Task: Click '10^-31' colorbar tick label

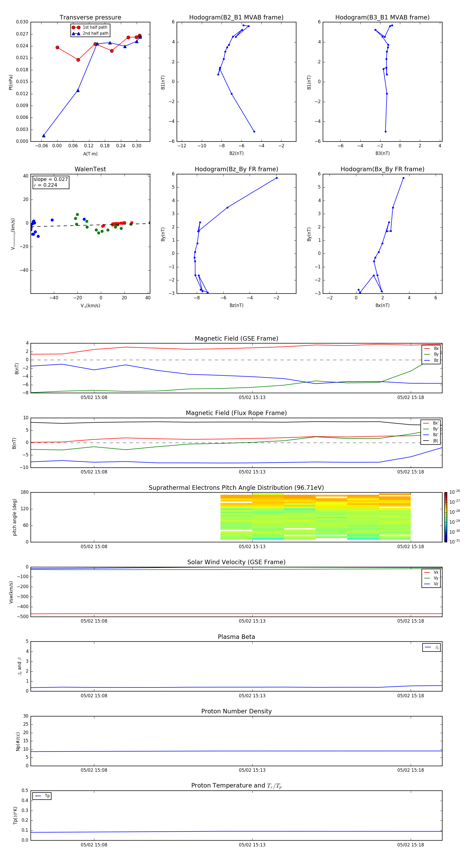Action: (x=454, y=542)
